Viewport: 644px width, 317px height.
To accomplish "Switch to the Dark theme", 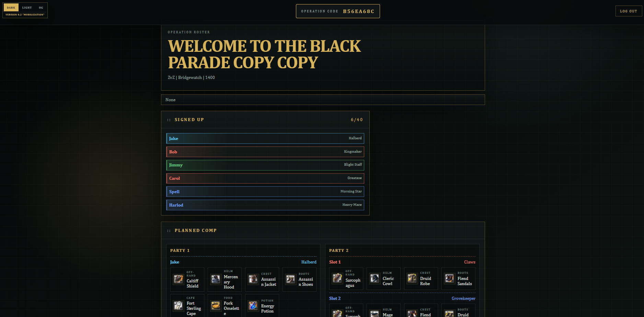I will click(x=11, y=8).
